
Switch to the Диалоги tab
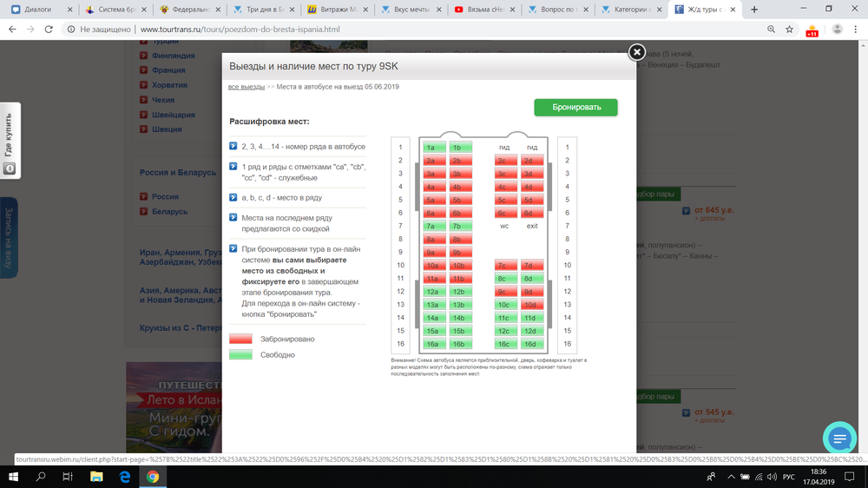pos(35,10)
